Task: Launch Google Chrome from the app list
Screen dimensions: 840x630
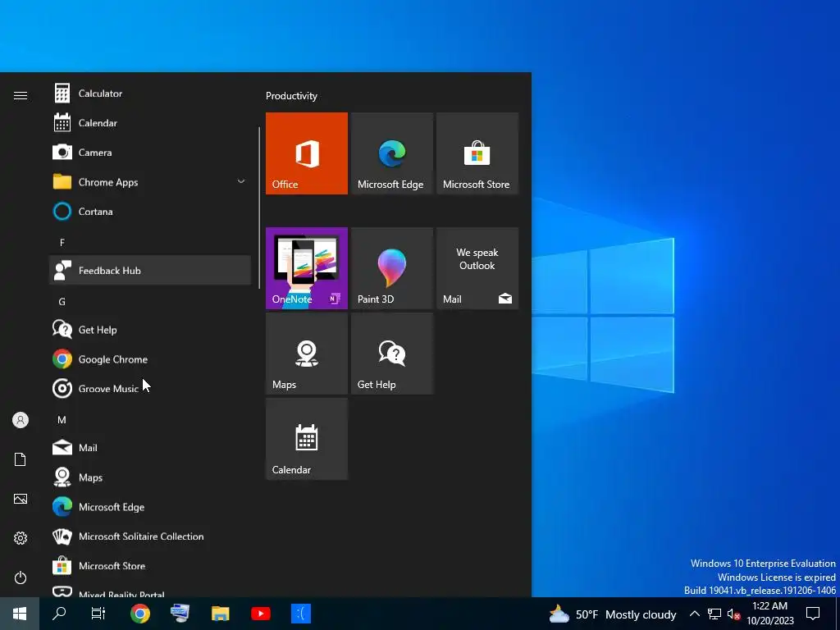Action: [x=149, y=359]
